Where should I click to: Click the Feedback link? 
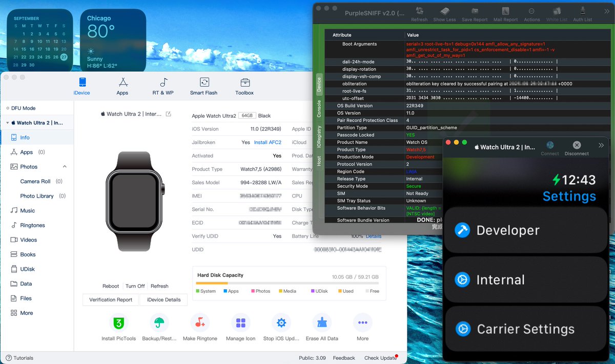[x=344, y=358]
